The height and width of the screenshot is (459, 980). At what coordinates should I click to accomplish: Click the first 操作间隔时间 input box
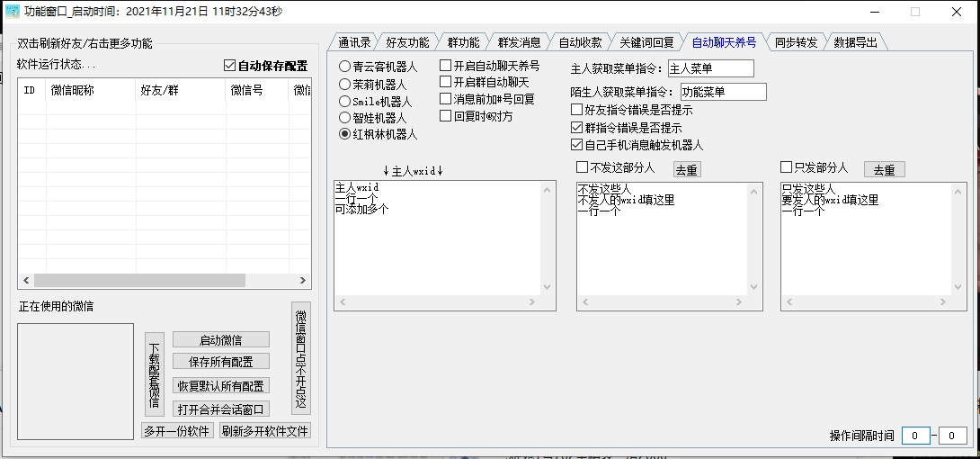[x=915, y=436]
